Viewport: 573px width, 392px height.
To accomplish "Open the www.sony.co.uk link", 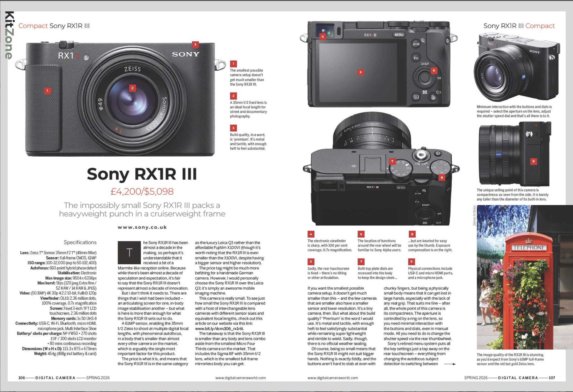I will [x=142, y=227].
